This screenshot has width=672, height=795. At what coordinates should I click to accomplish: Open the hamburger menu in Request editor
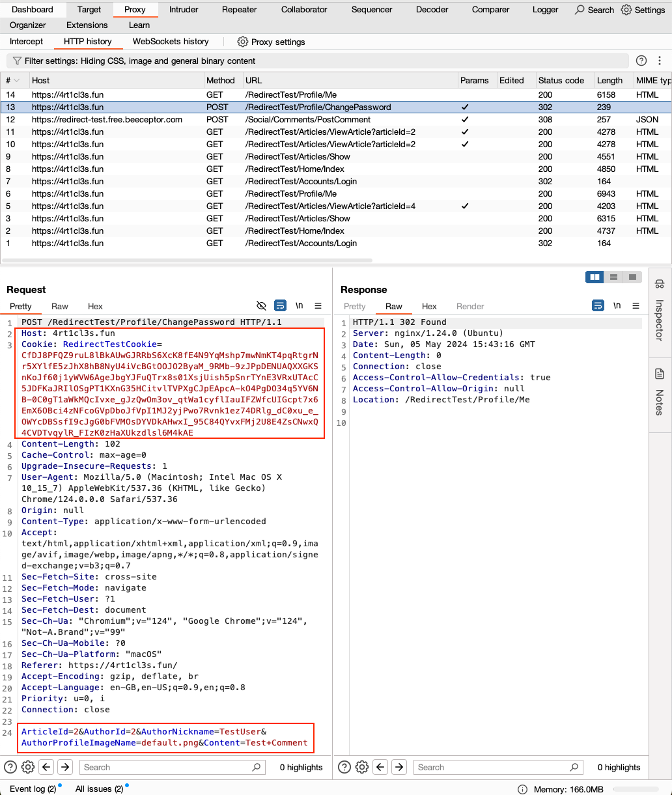[317, 305]
